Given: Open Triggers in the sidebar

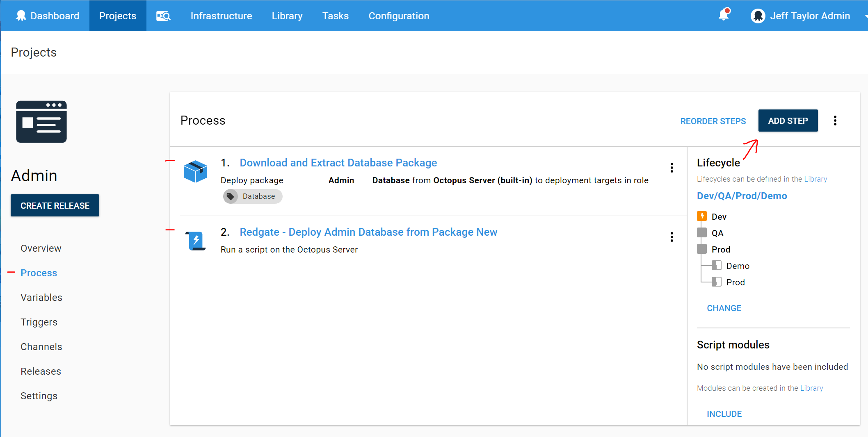Looking at the screenshot, I should pos(39,322).
